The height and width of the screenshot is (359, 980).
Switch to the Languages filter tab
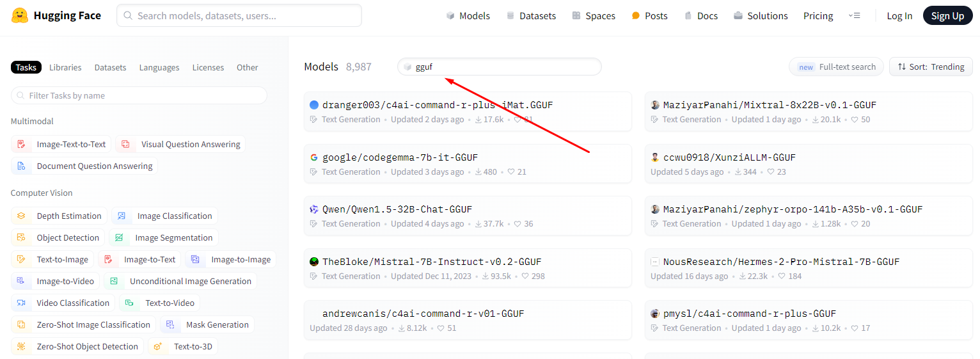(159, 67)
